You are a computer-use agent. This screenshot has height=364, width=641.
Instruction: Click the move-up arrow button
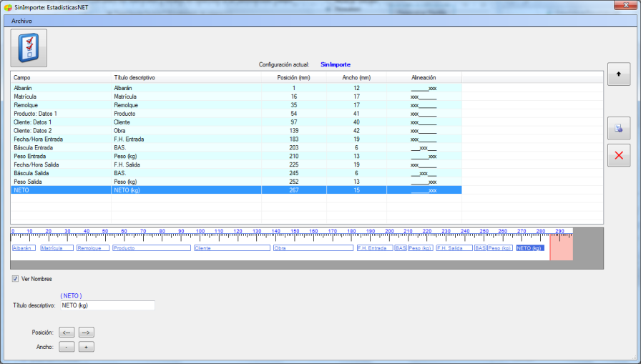tap(619, 74)
